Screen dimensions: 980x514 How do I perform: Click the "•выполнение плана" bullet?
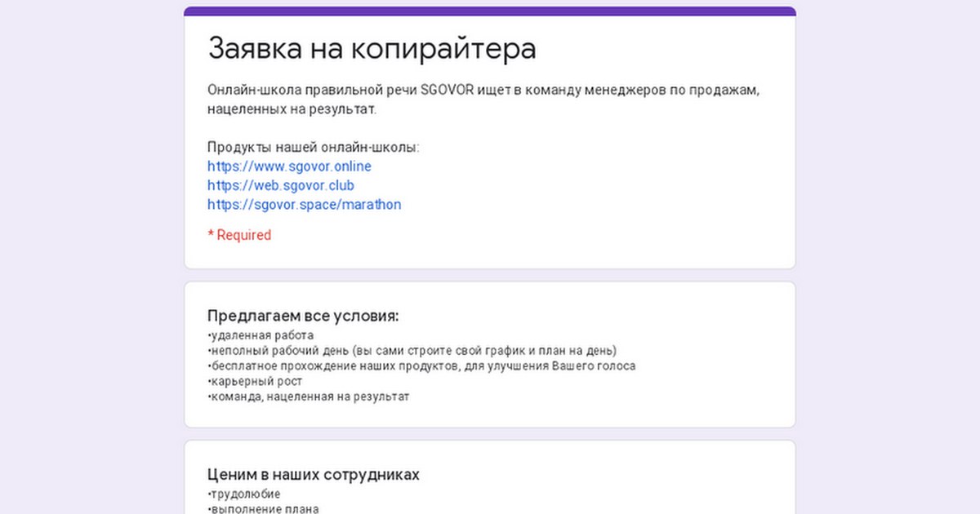(263, 509)
